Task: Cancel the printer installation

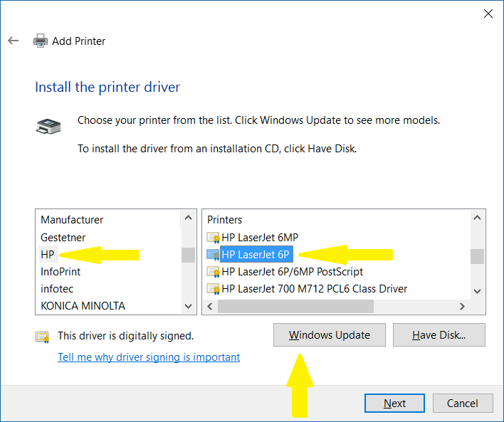Action: pos(463,403)
